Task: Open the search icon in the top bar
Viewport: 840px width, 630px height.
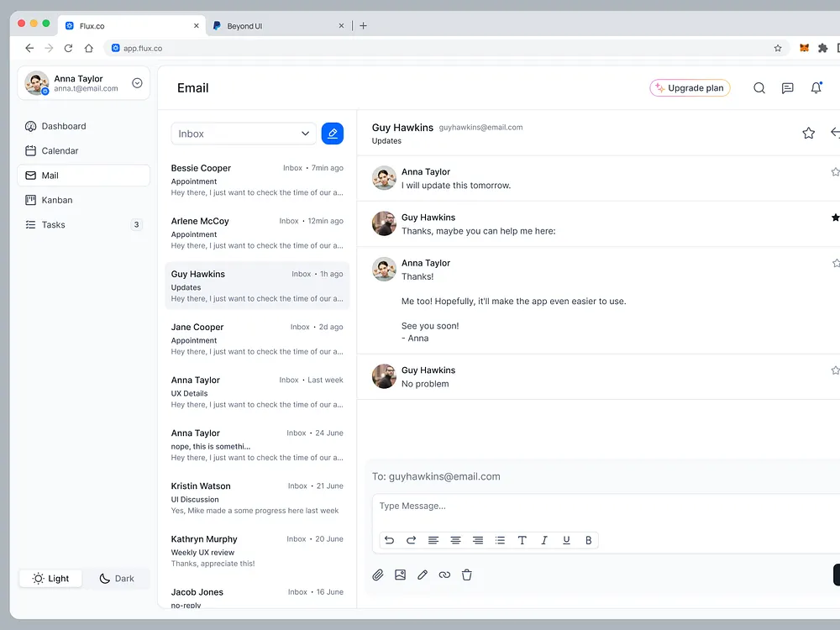Action: point(759,87)
